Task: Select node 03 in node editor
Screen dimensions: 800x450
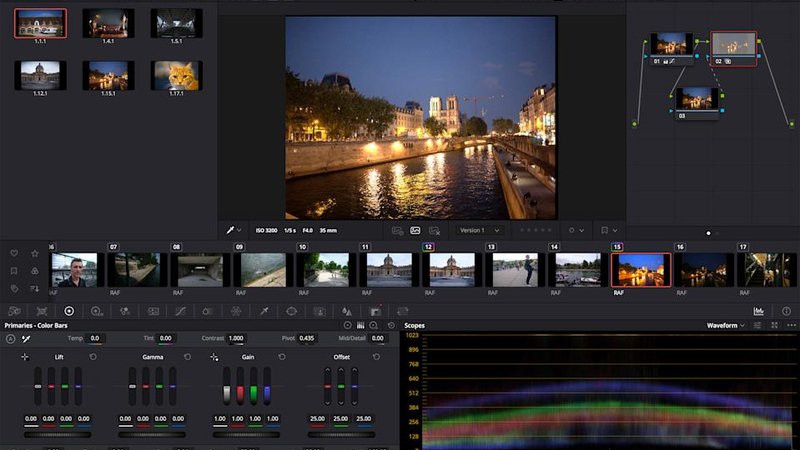Action: pyautogui.click(x=697, y=103)
